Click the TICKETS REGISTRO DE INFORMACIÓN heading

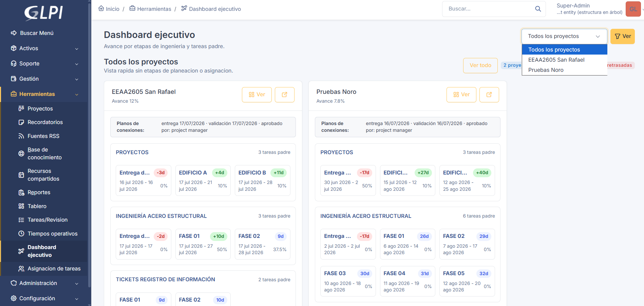tap(165, 280)
